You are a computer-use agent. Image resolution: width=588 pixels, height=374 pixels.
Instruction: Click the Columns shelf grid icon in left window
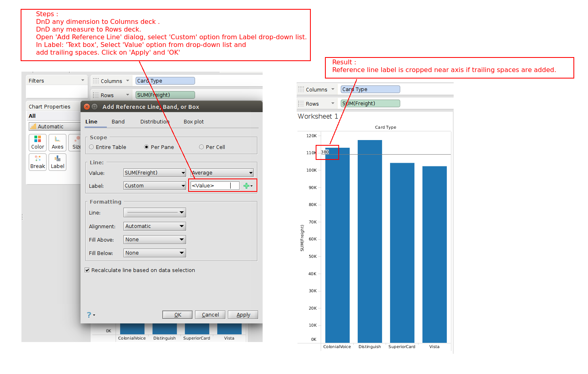(96, 81)
